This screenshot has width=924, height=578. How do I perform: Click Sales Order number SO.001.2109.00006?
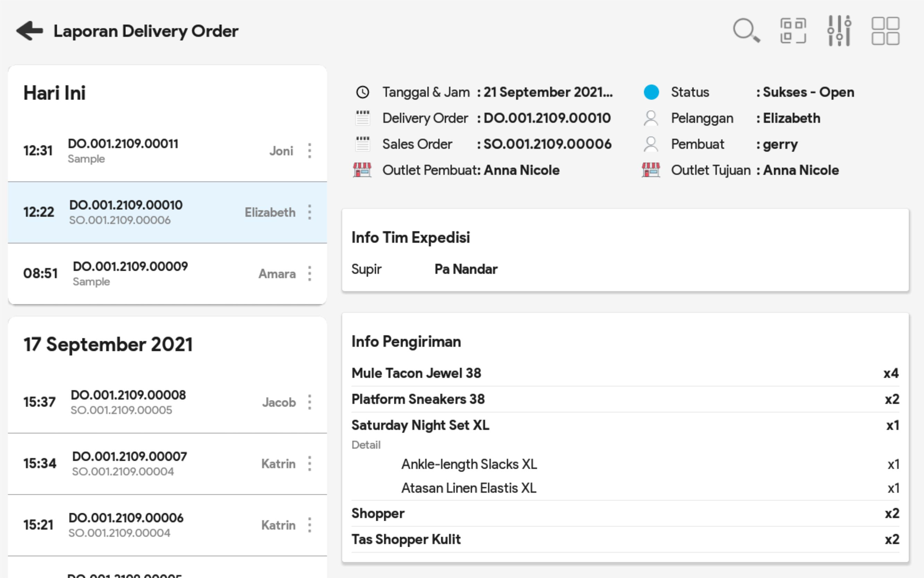point(547,144)
